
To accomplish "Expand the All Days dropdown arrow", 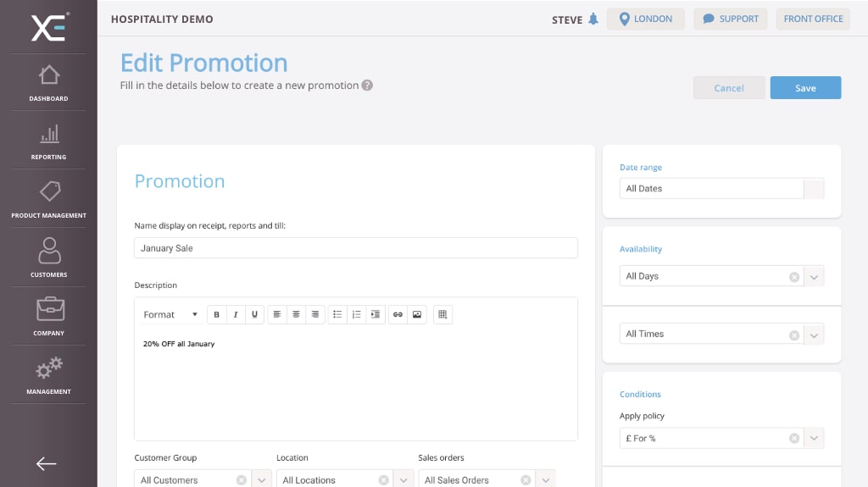I will click(814, 276).
